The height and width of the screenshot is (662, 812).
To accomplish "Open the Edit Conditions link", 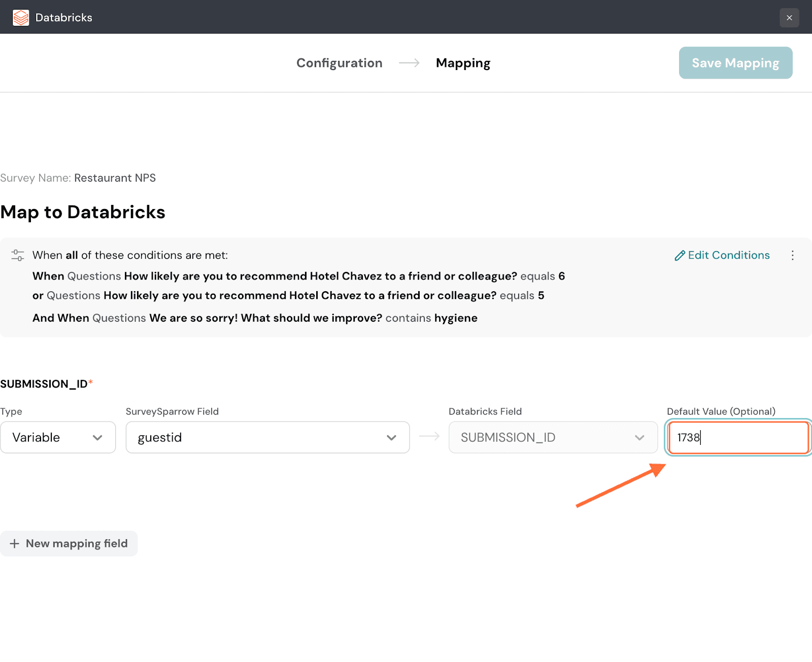I will 728,255.
